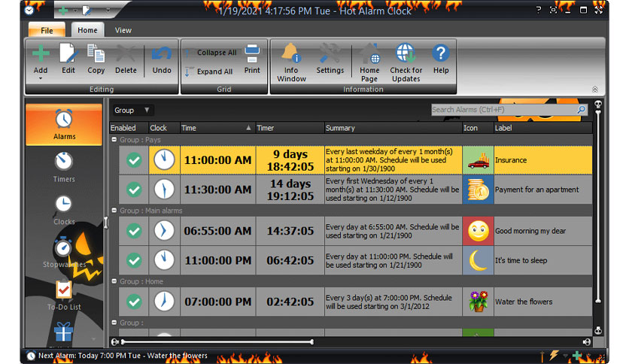Viewport: 629px width, 364px height.
Task: Select the 9 days 18:42:05 timer cell
Action: [290, 160]
